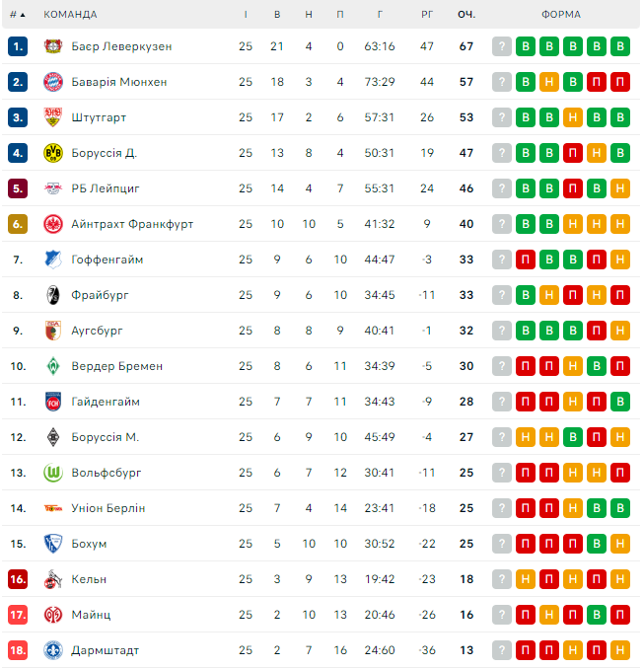Click the ФОРМА column header

coord(560,15)
